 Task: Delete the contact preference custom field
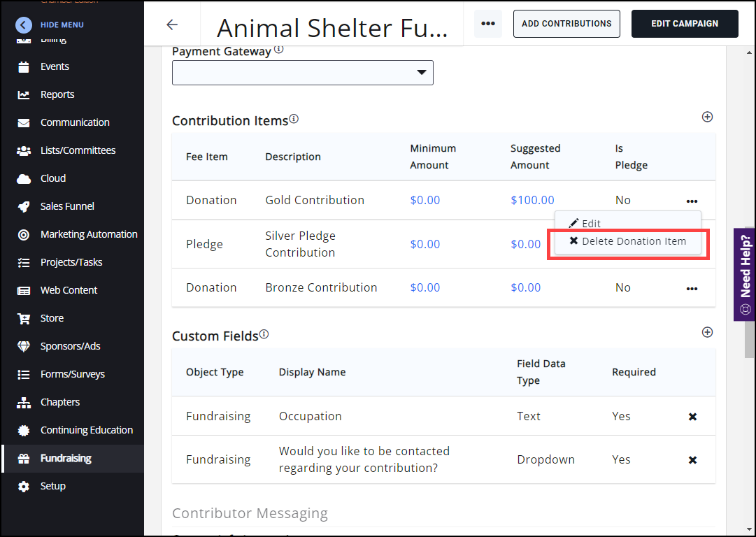pyautogui.click(x=692, y=460)
